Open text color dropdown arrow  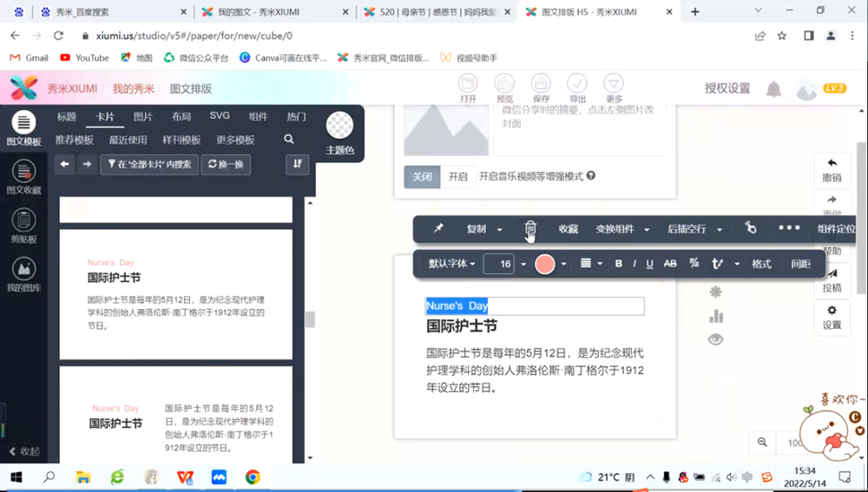pyautogui.click(x=564, y=265)
